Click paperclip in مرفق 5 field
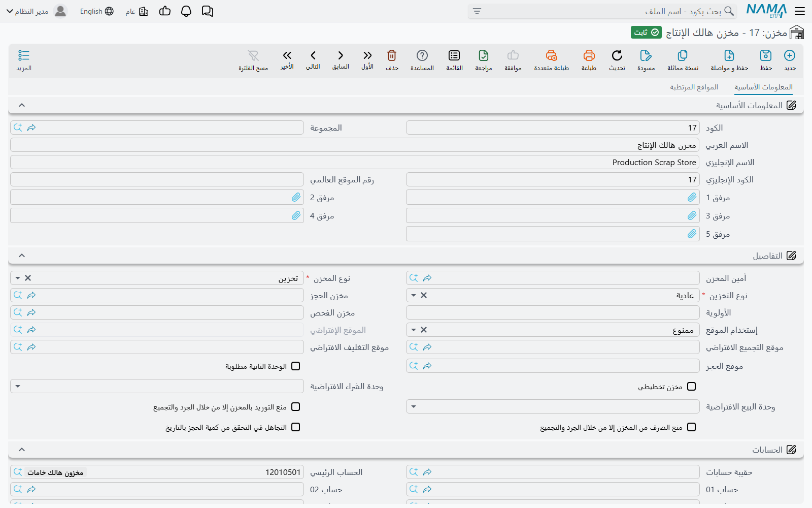Image resolution: width=812 pixels, height=508 pixels. coord(692,234)
